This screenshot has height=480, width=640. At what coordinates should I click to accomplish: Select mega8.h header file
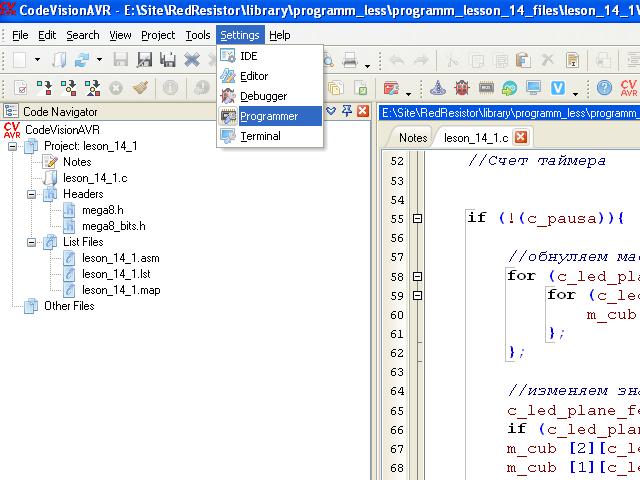coord(103,210)
